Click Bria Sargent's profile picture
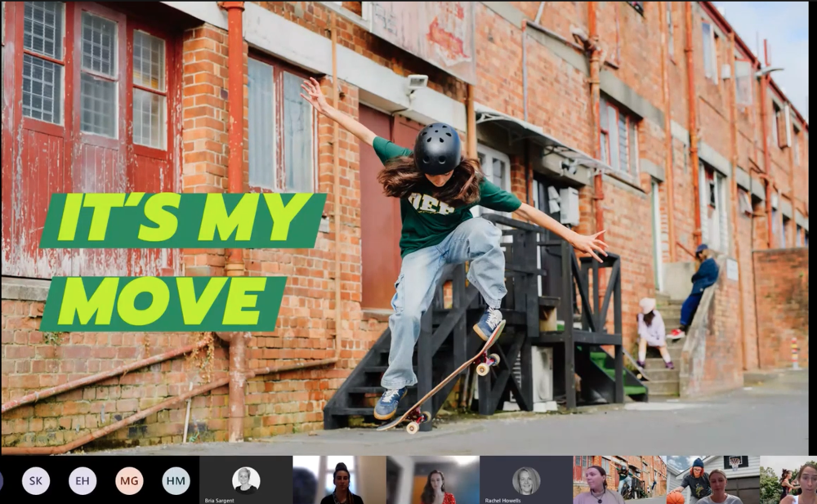Image resolution: width=817 pixels, height=504 pixels. (x=245, y=478)
